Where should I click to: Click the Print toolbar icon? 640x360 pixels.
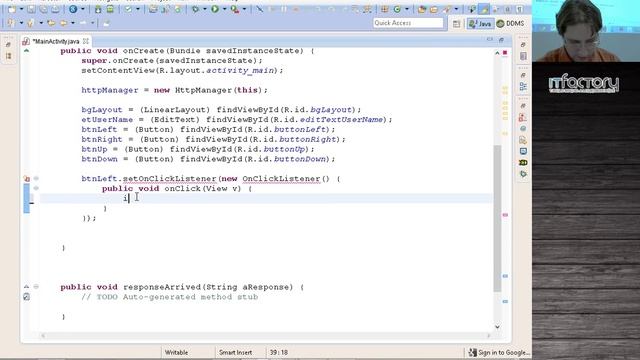tap(55, 9)
